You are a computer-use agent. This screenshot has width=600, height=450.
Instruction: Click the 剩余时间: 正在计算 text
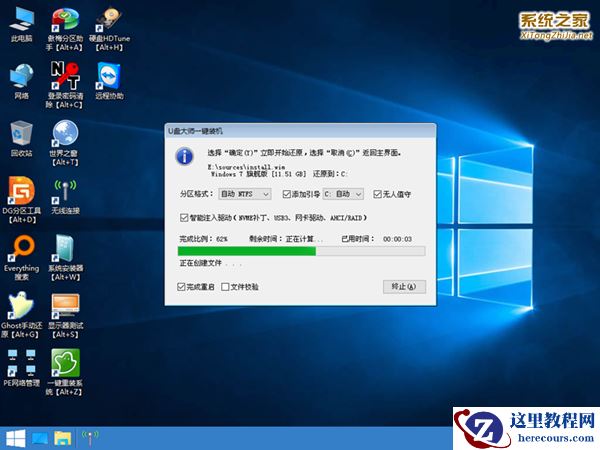pos(285,239)
